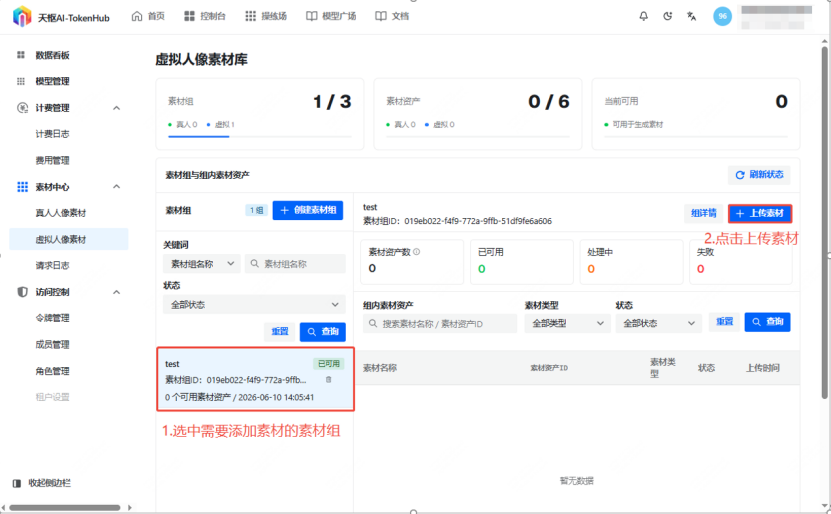This screenshot has width=831, height=514.
Task: Click the user avatar circle
Action: [x=722, y=16]
